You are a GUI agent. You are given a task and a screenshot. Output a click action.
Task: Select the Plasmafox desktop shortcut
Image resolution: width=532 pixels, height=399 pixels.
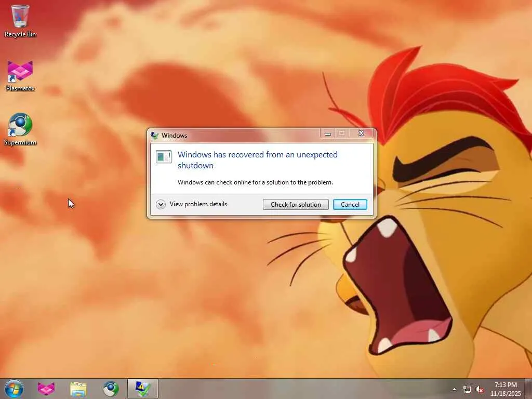tap(20, 76)
